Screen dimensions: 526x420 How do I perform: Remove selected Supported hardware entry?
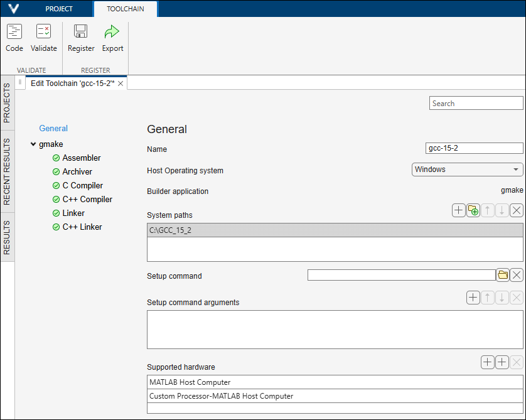coord(517,362)
